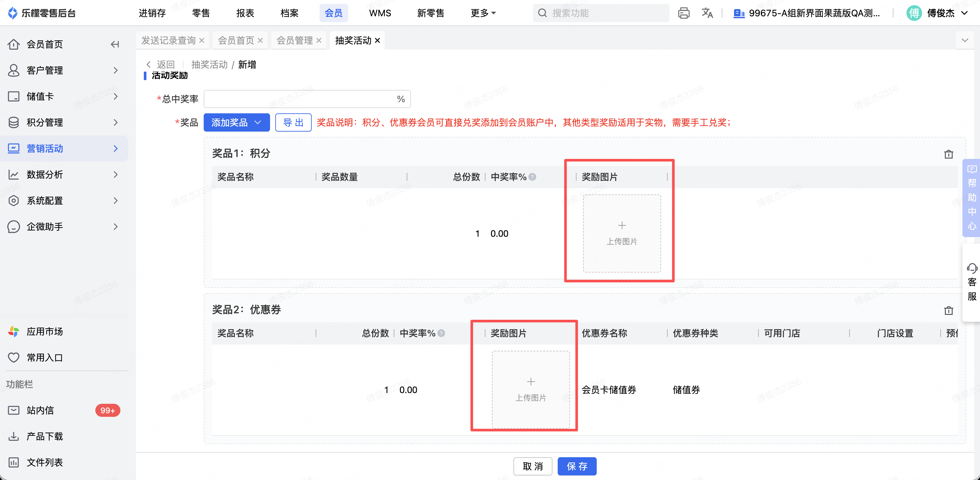Click the printer icon in top bar

pos(683,13)
